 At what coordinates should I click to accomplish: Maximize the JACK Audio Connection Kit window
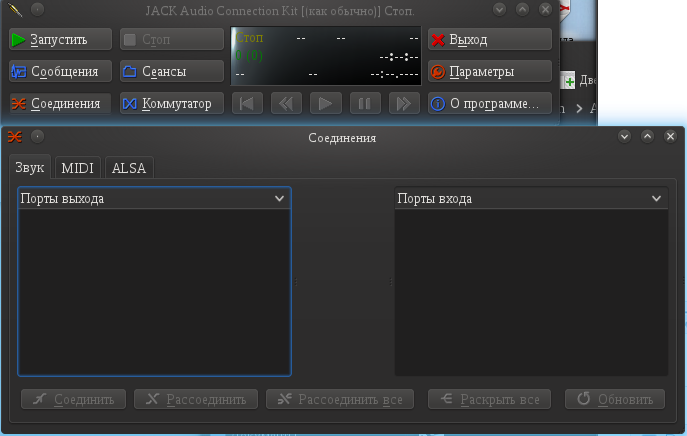522,9
